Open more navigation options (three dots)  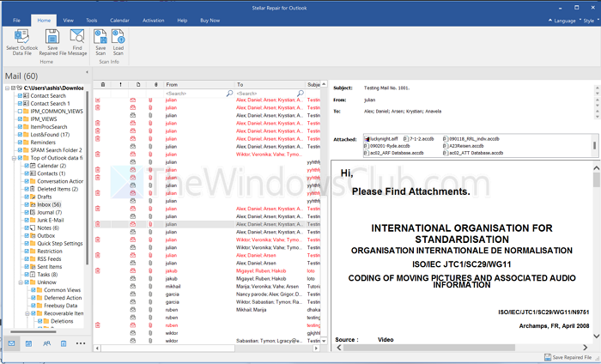click(x=81, y=343)
